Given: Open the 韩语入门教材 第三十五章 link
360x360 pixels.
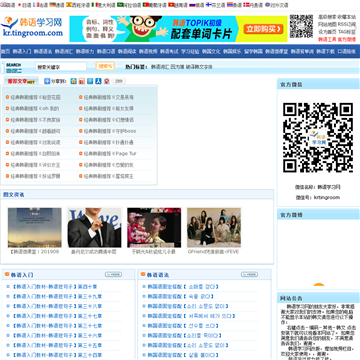Looking at the screenshot, I should coord(57,345).
